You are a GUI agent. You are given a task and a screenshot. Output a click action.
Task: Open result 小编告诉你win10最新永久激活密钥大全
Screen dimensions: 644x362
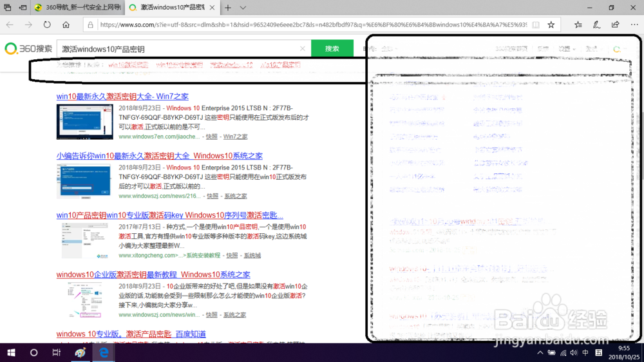159,156
